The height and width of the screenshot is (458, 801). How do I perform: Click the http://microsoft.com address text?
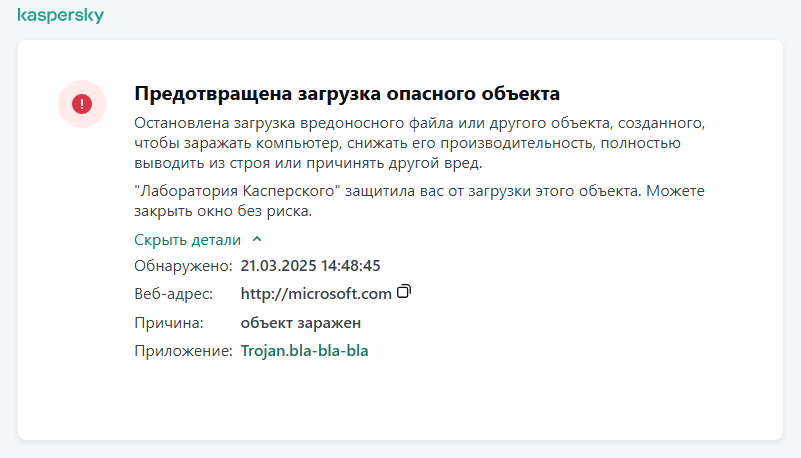click(316, 294)
